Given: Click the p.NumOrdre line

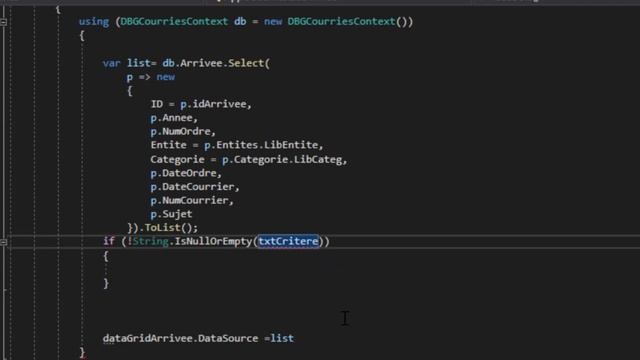Looking at the screenshot, I should (183, 131).
